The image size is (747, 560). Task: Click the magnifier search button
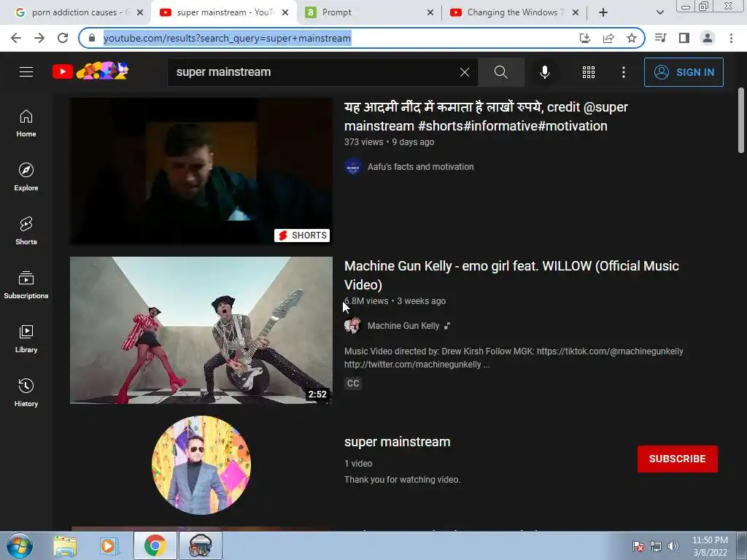[500, 72]
